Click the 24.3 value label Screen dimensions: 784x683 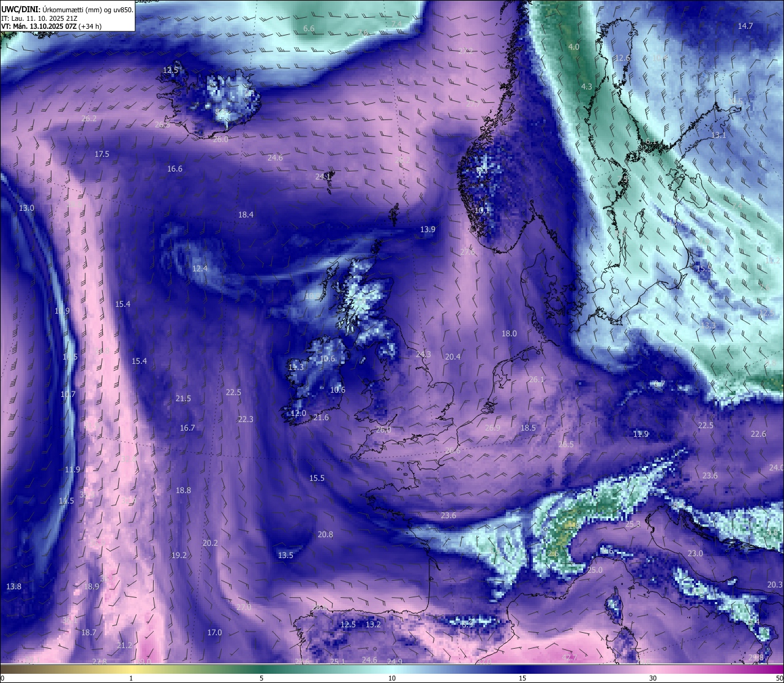[x=423, y=354]
